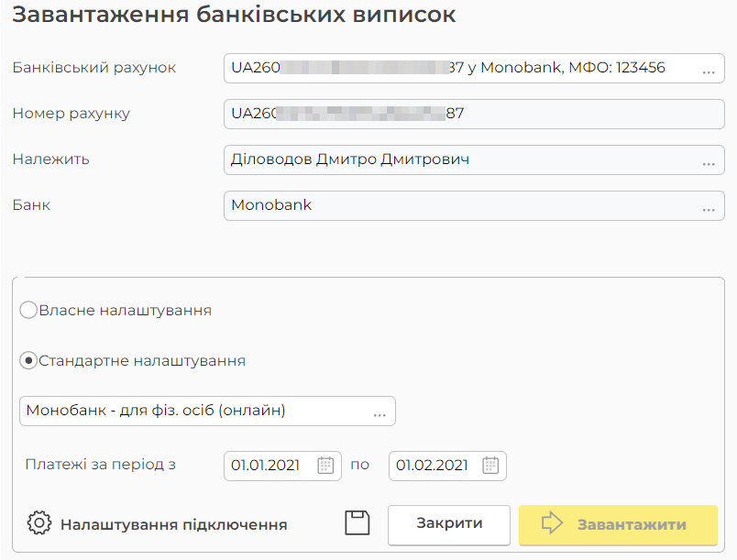Viewport: 737px width, 560px height.
Task: Open calendar picker for the start date
Action: pyautogui.click(x=325, y=466)
